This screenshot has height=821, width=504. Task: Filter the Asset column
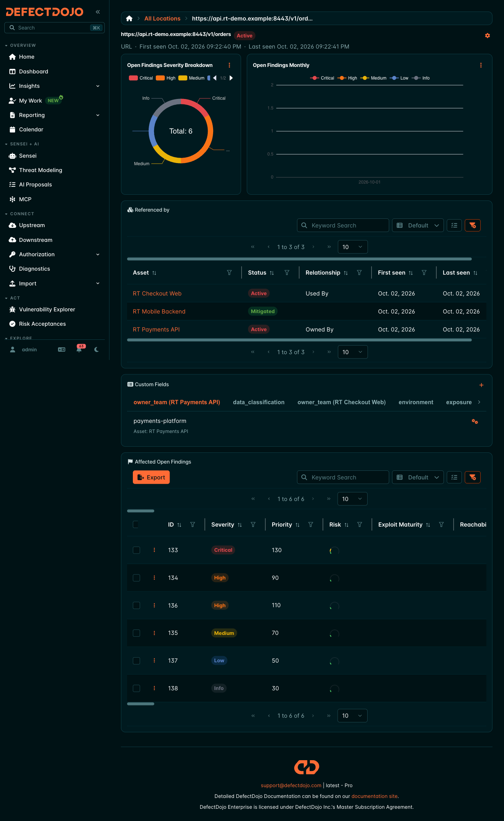229,273
